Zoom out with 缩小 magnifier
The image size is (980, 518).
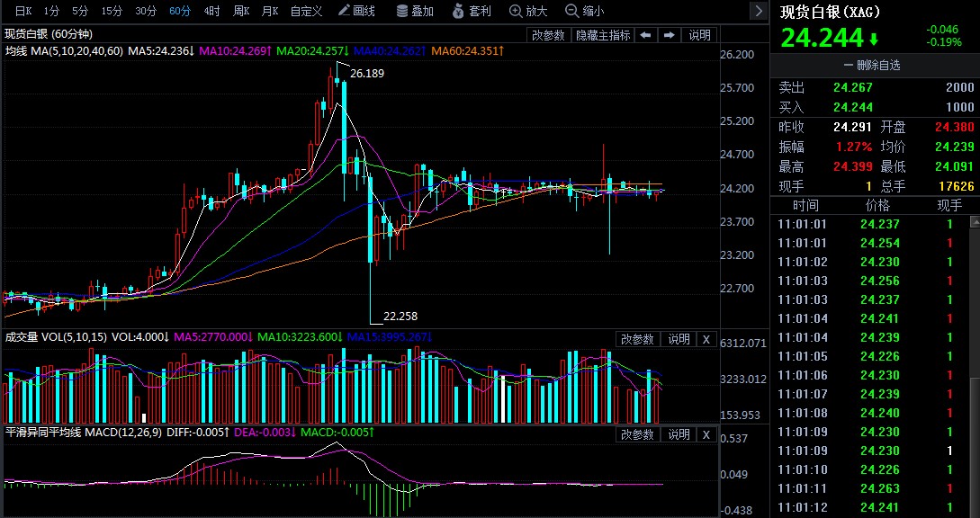[584, 11]
